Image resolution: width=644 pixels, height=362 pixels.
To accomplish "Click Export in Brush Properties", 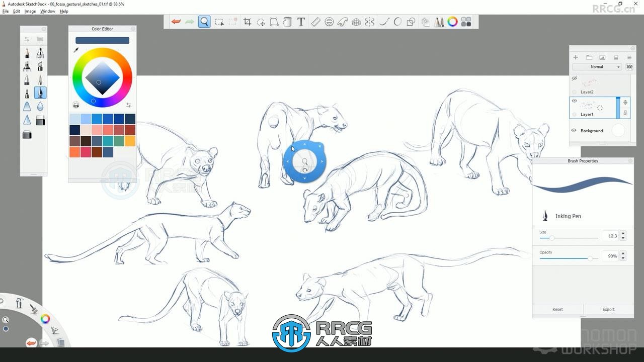I will tap(608, 309).
